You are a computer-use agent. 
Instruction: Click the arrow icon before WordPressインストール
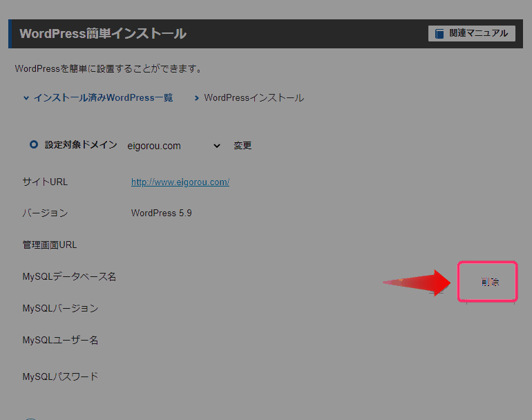tap(196, 98)
